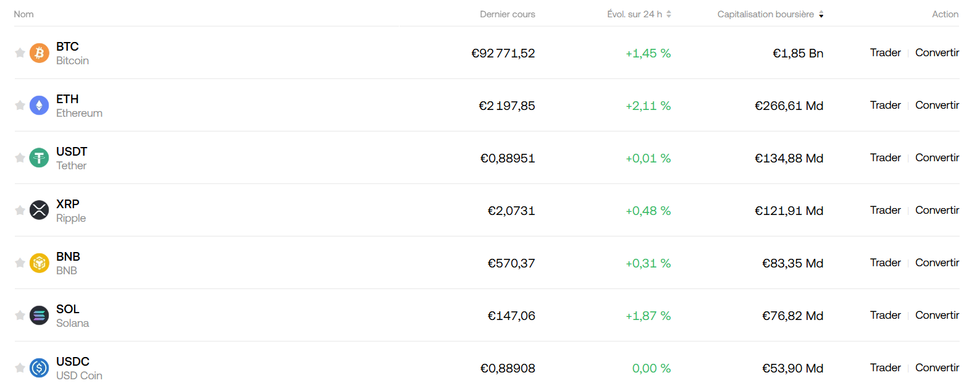The image size is (980, 383).
Task: Click Convertir in the Ethereum row
Action: [937, 106]
